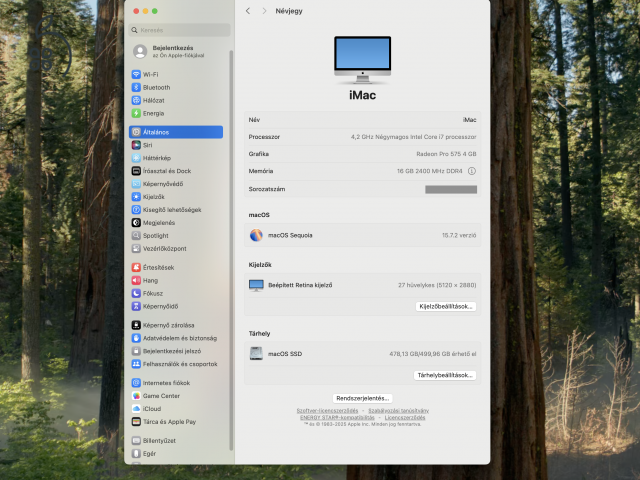
Task: Open Licencszerződés link
Action: (405, 418)
